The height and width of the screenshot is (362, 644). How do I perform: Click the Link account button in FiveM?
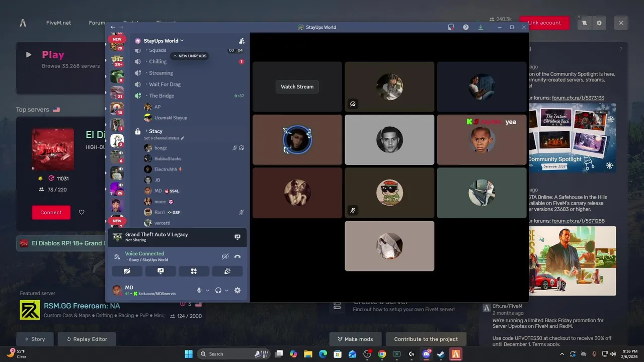coord(544,23)
